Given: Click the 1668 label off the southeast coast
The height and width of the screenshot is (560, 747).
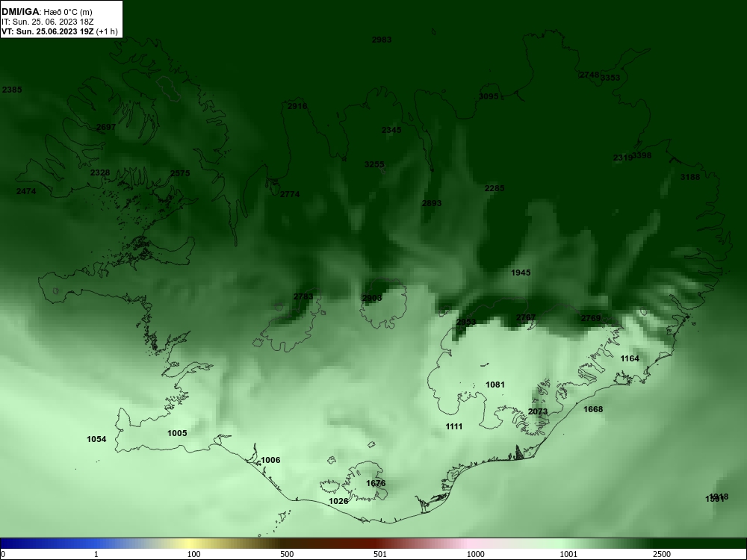Looking at the screenshot, I should [593, 409].
